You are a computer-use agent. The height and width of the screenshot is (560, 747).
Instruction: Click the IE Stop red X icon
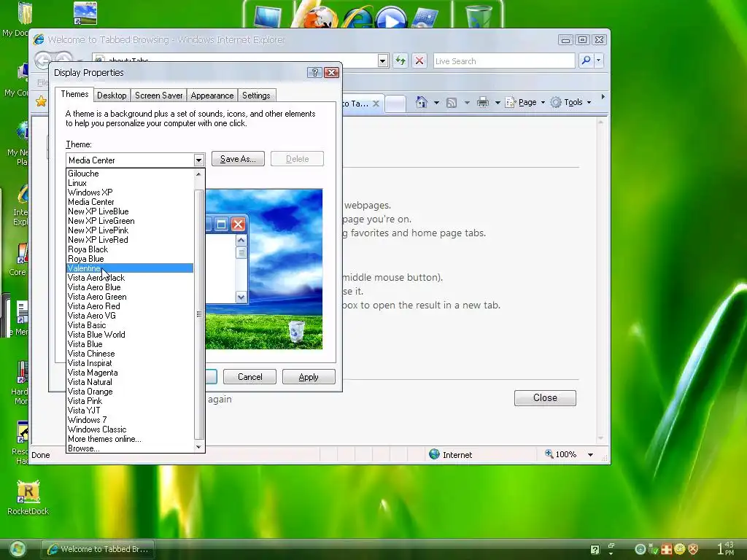(x=419, y=61)
